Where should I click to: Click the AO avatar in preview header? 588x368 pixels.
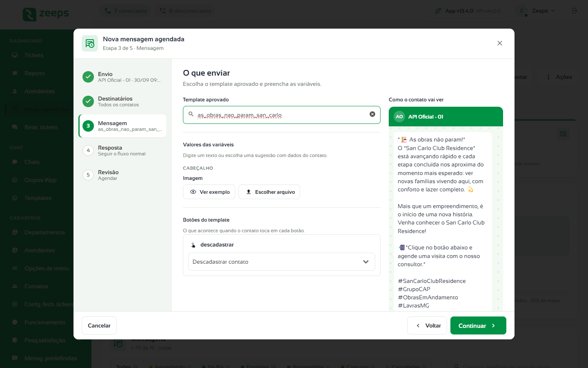399,117
